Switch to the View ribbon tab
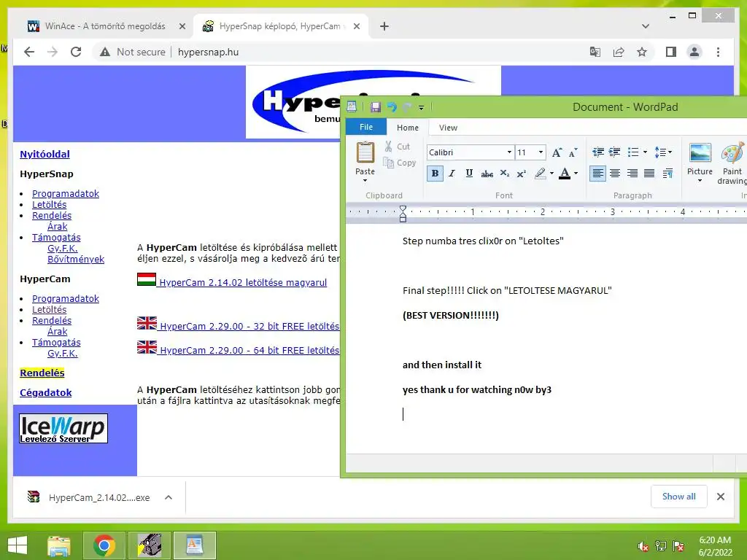This screenshot has height=560, width=747. [448, 128]
